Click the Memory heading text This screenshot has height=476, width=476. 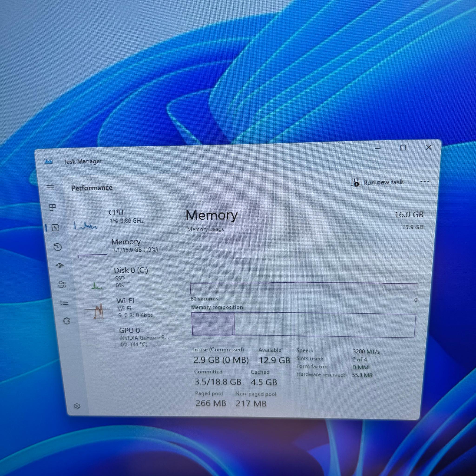pos(212,215)
